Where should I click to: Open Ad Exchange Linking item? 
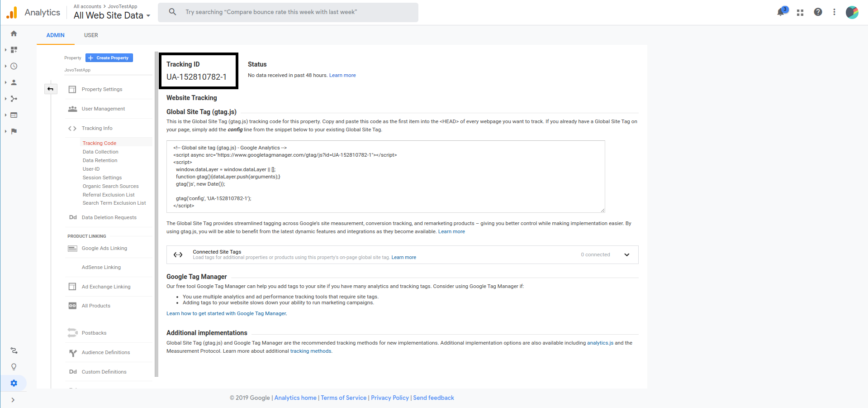(x=106, y=287)
